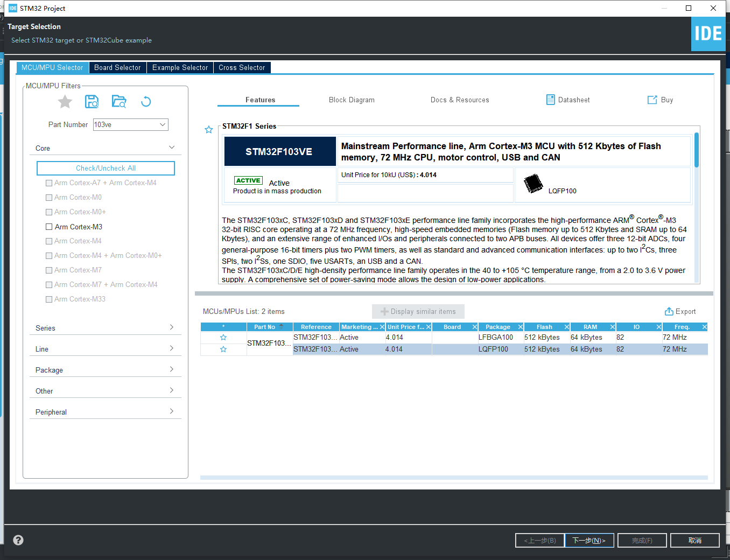Switch to MCU/MPU Selector tab

pyautogui.click(x=52, y=67)
